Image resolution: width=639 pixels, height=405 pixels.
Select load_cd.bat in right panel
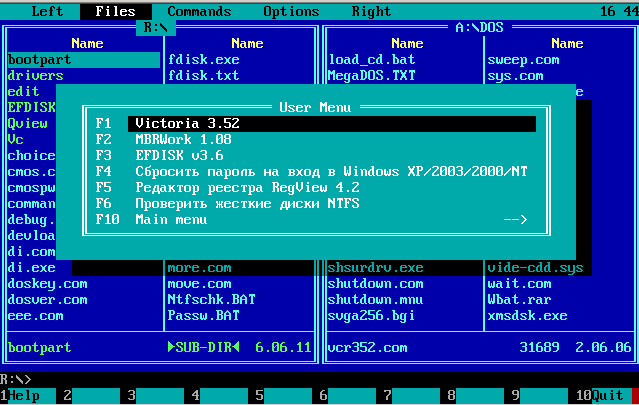point(371,60)
